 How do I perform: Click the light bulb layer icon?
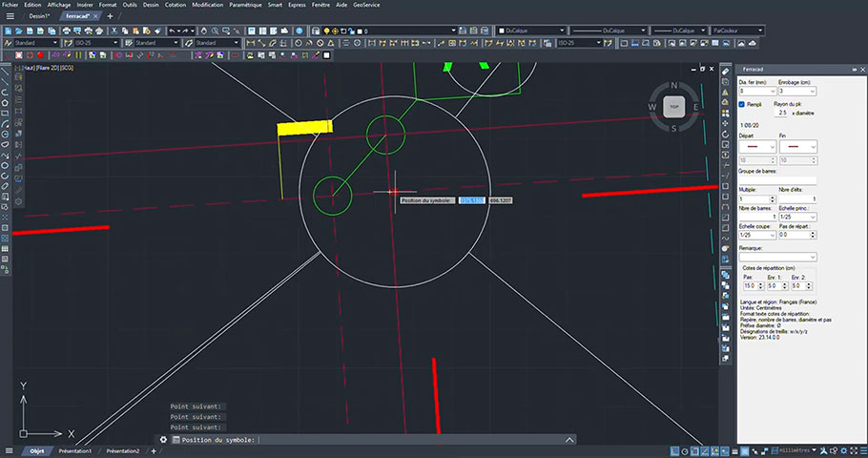click(326, 31)
